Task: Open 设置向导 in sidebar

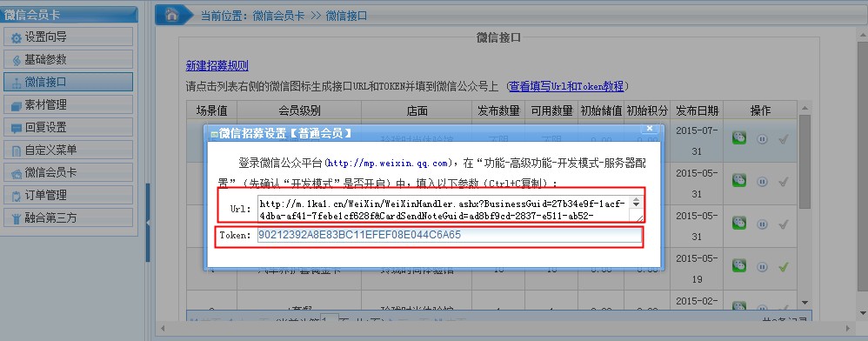Action: (68, 37)
